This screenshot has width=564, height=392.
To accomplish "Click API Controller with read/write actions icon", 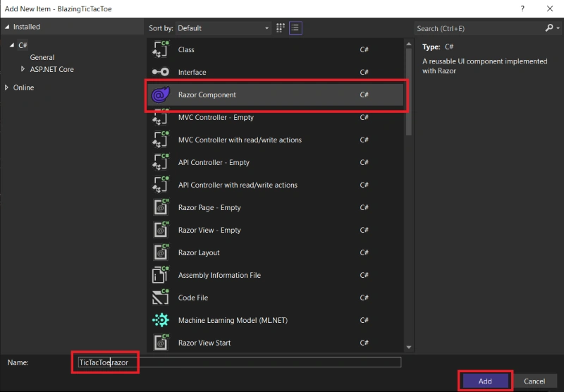I will coord(161,185).
